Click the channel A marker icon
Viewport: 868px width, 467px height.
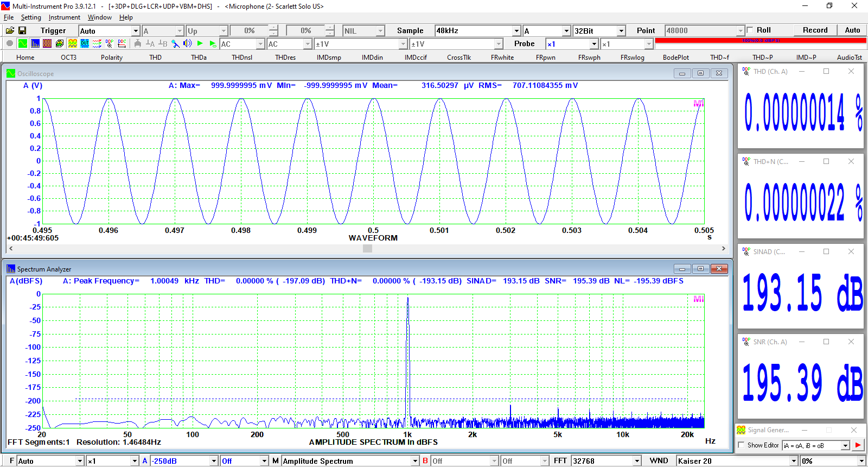pyautogui.click(x=150, y=43)
